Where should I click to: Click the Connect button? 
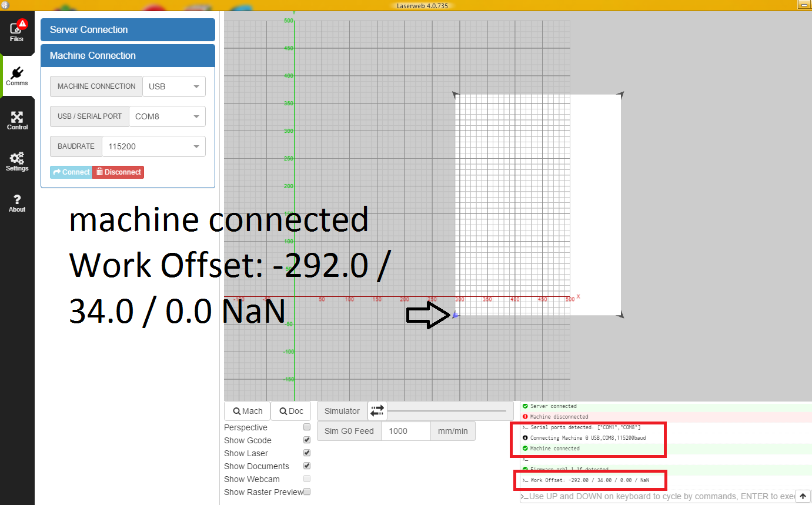coord(71,172)
